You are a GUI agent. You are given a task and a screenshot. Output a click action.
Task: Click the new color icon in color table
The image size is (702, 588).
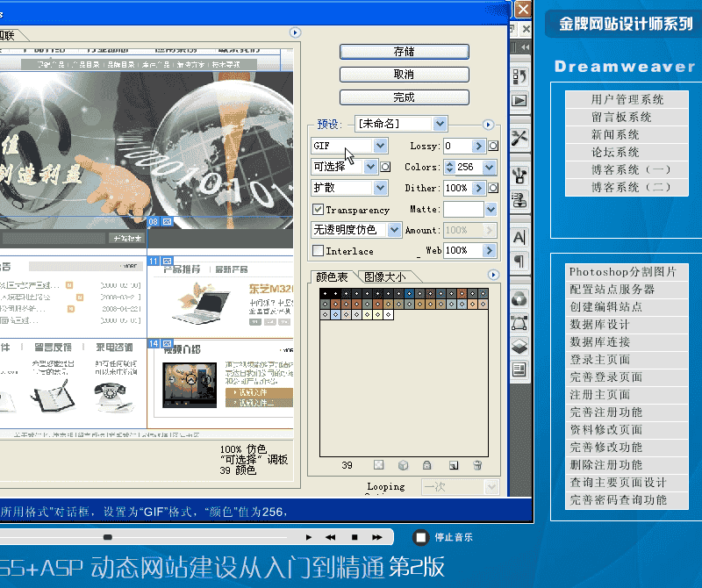point(454,465)
